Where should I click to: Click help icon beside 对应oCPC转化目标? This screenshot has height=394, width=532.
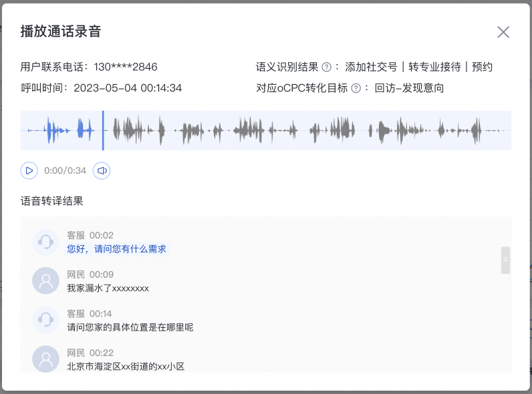point(356,88)
